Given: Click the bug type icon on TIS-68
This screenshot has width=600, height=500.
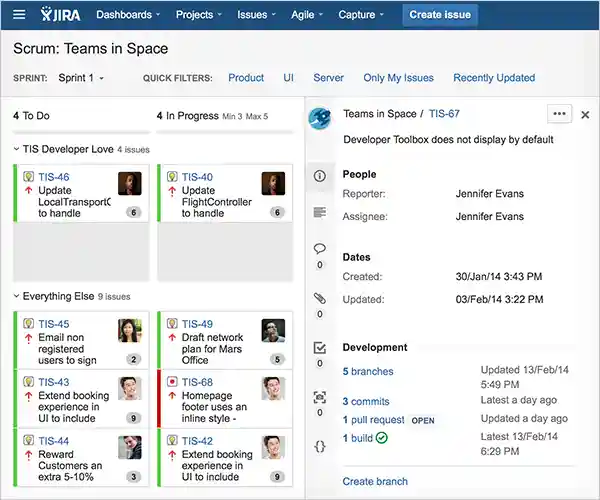Looking at the screenshot, I should [x=172, y=381].
